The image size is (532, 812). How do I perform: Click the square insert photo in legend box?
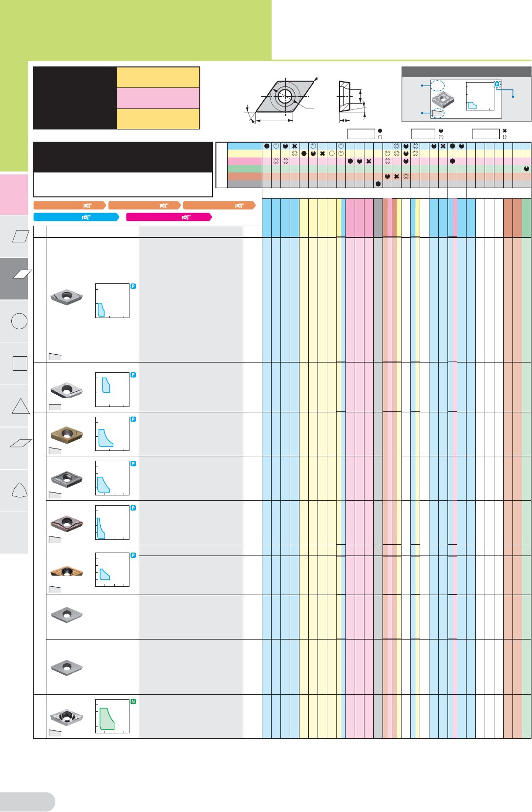click(443, 100)
